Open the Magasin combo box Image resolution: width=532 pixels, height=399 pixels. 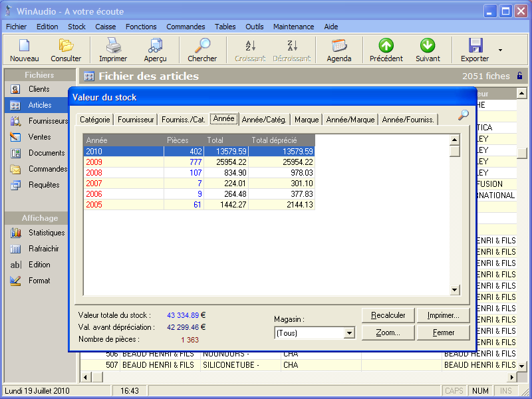point(349,333)
